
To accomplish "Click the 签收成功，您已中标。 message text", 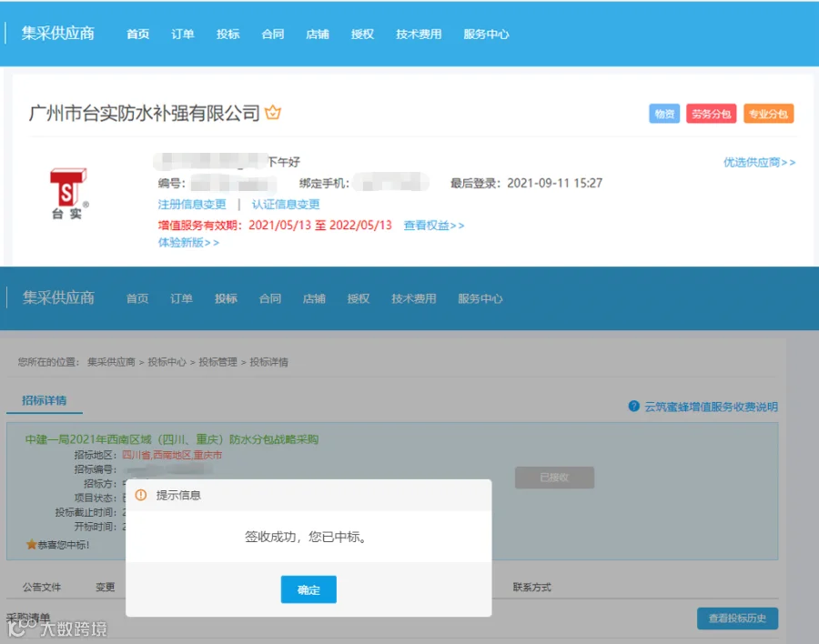I will point(308,537).
